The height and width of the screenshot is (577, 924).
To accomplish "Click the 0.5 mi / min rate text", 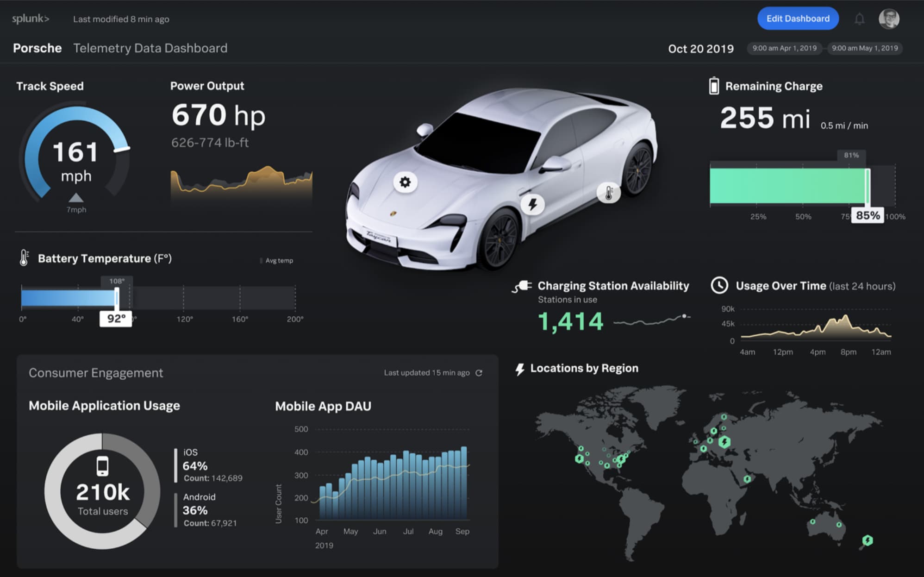I will click(x=844, y=125).
